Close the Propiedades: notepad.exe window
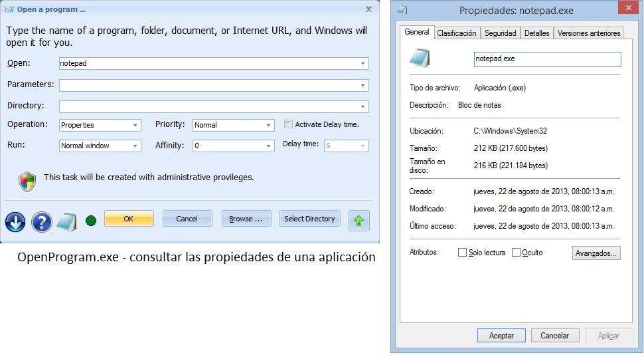The image size is (644, 357). pos(628,8)
